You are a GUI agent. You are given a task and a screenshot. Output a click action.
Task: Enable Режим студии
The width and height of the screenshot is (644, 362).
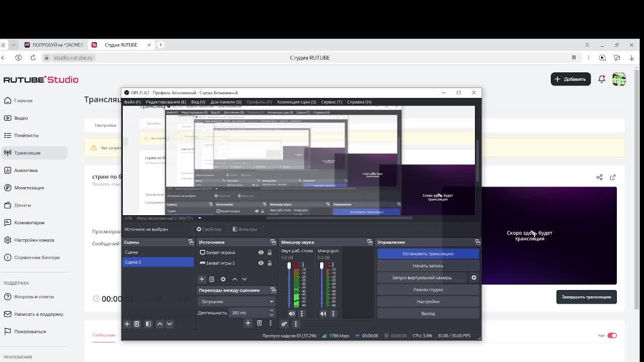[428, 290]
